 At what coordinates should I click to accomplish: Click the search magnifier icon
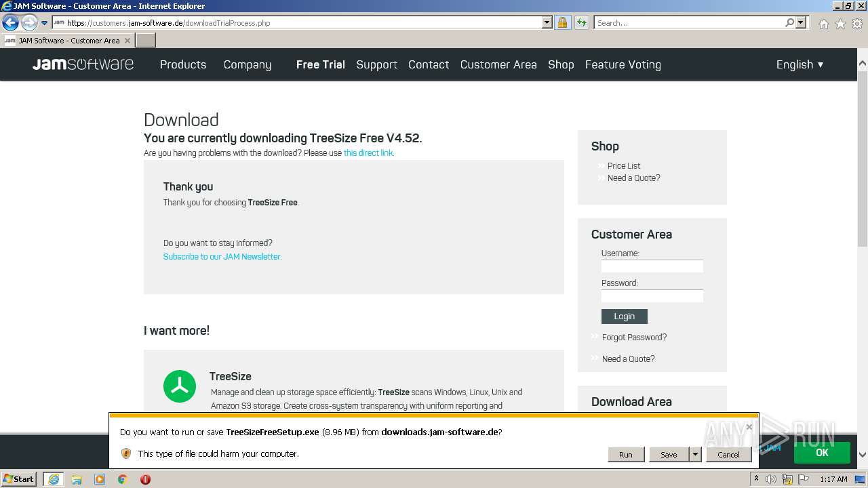coord(790,22)
